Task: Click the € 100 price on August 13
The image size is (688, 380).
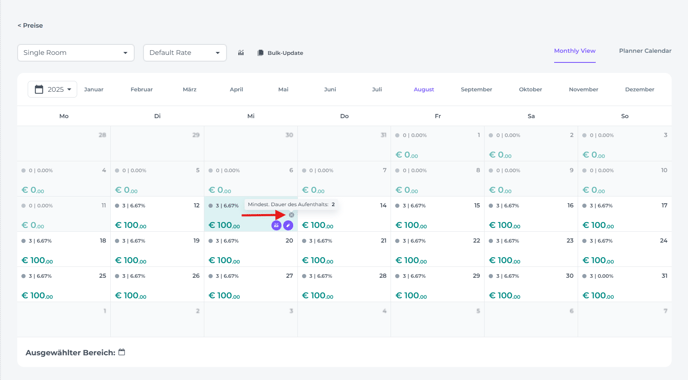Action: [224, 225]
